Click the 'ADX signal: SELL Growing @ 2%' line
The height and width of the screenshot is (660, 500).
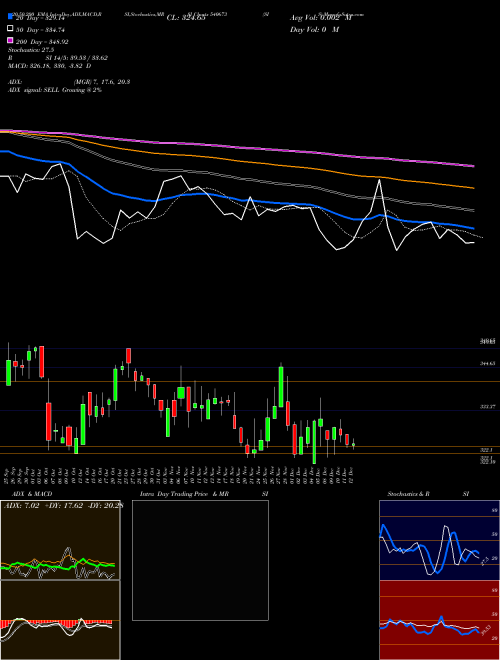[x=55, y=90]
